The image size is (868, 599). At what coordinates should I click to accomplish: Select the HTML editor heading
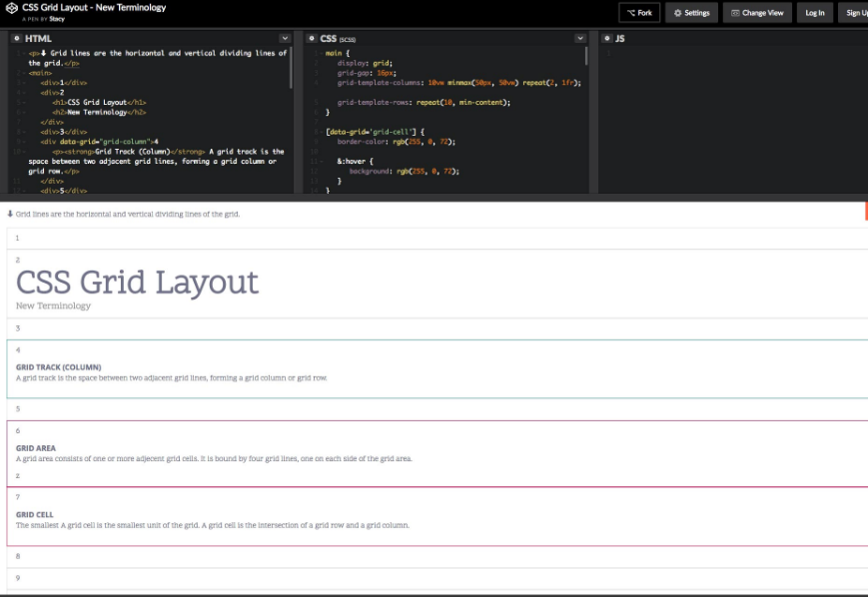[38, 38]
